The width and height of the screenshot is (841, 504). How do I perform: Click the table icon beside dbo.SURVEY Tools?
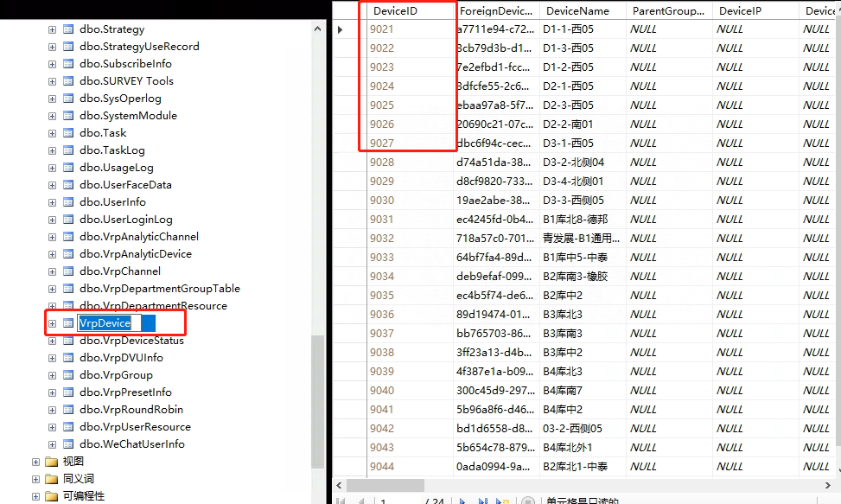pos(68,81)
